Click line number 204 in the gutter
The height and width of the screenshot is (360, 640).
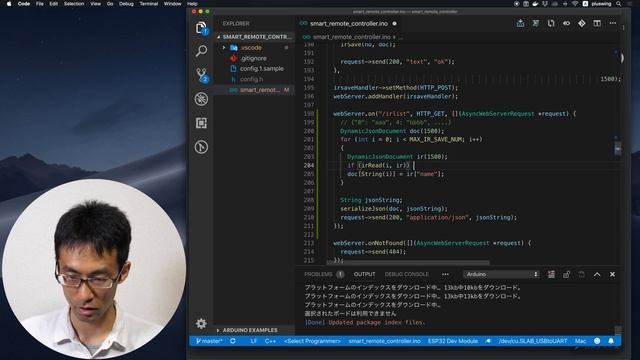(309, 165)
